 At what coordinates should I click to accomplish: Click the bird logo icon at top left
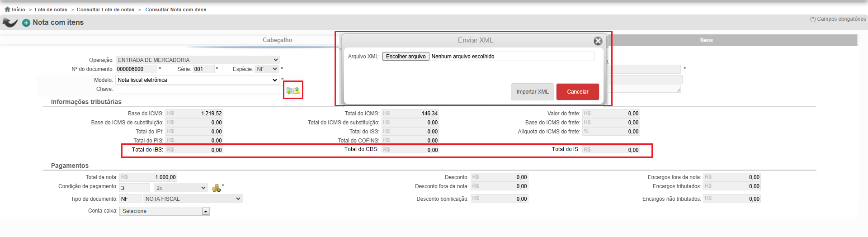tap(10, 22)
